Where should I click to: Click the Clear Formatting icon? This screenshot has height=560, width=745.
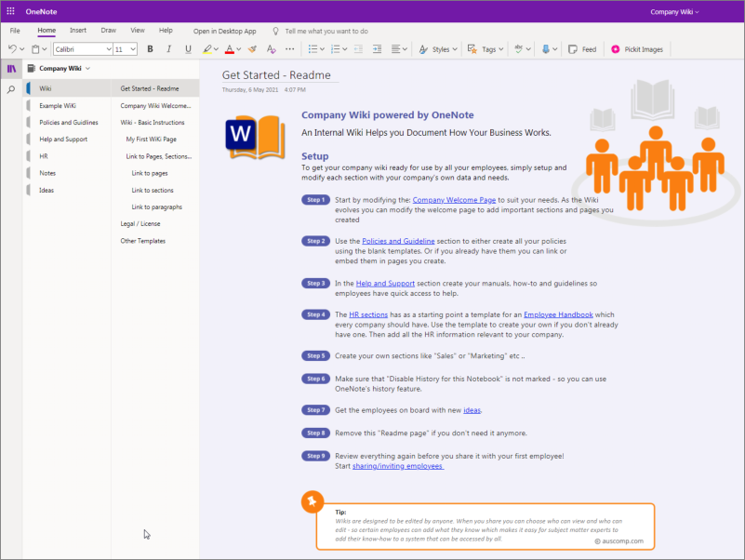click(x=272, y=49)
